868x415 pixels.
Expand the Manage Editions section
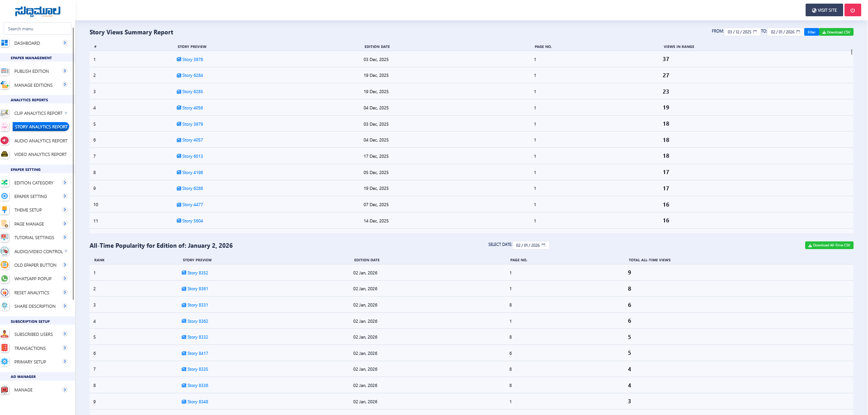click(34, 85)
